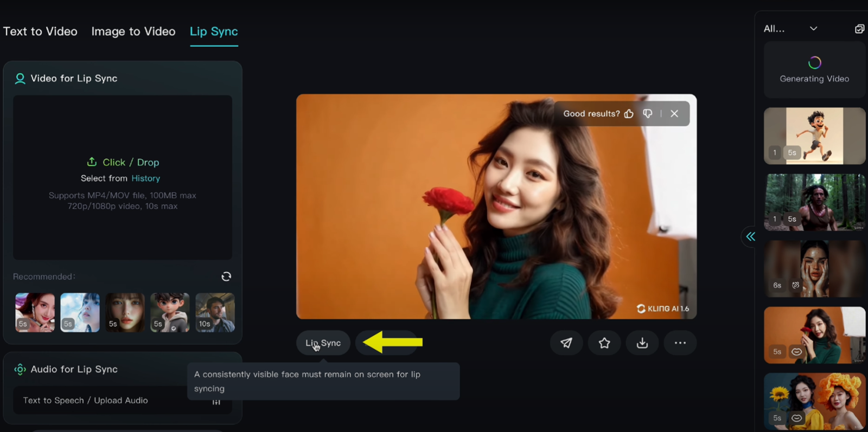Download the generated video
This screenshot has height=432, width=868.
tap(642, 343)
